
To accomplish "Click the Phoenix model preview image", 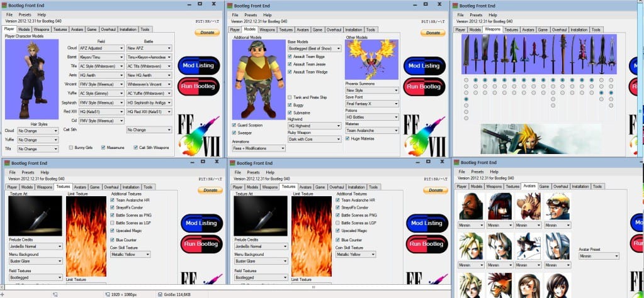I will coord(372,58).
